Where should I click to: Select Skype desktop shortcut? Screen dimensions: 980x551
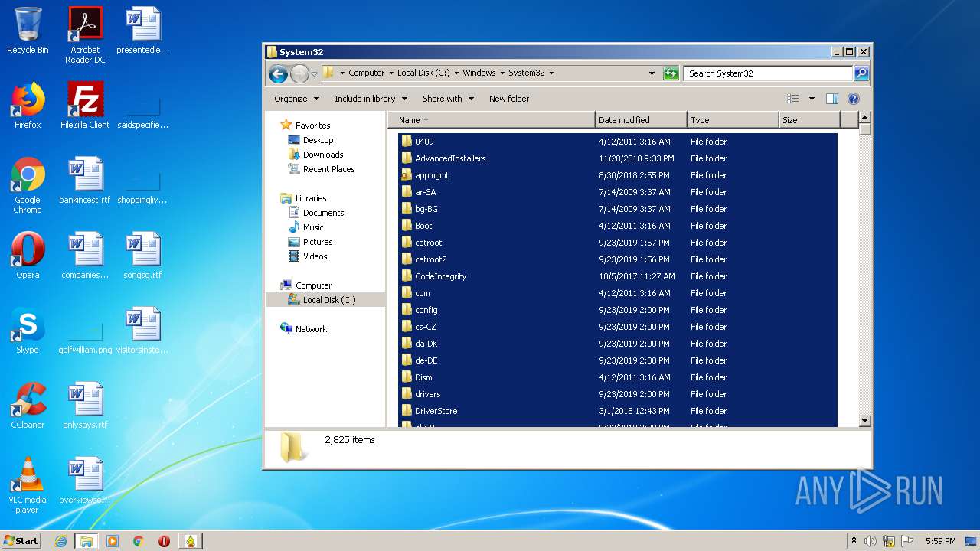coord(28,331)
